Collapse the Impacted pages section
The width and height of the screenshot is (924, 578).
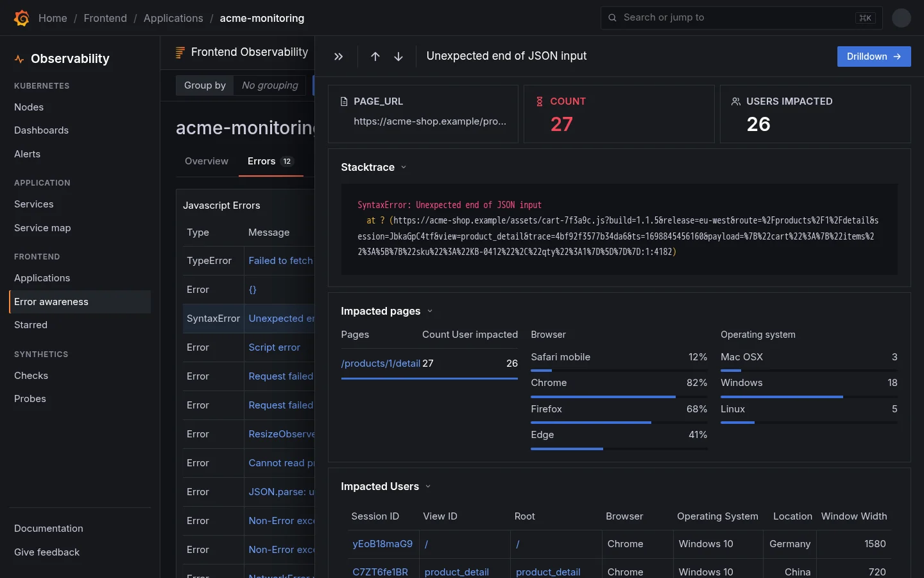pyautogui.click(x=430, y=311)
